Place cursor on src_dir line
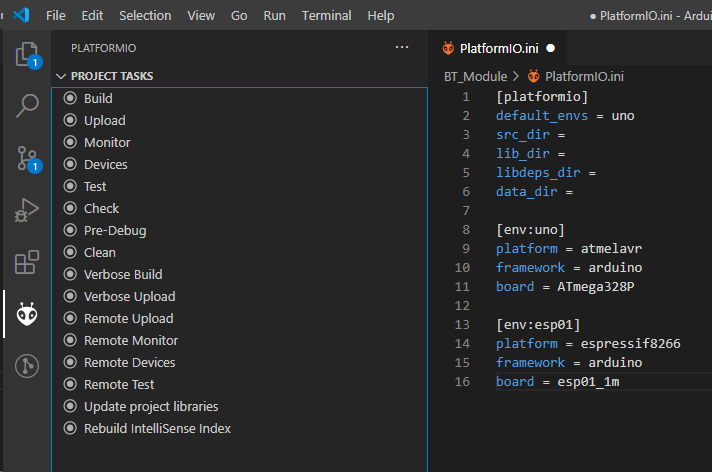Image resolution: width=712 pixels, height=472 pixels. click(x=530, y=135)
